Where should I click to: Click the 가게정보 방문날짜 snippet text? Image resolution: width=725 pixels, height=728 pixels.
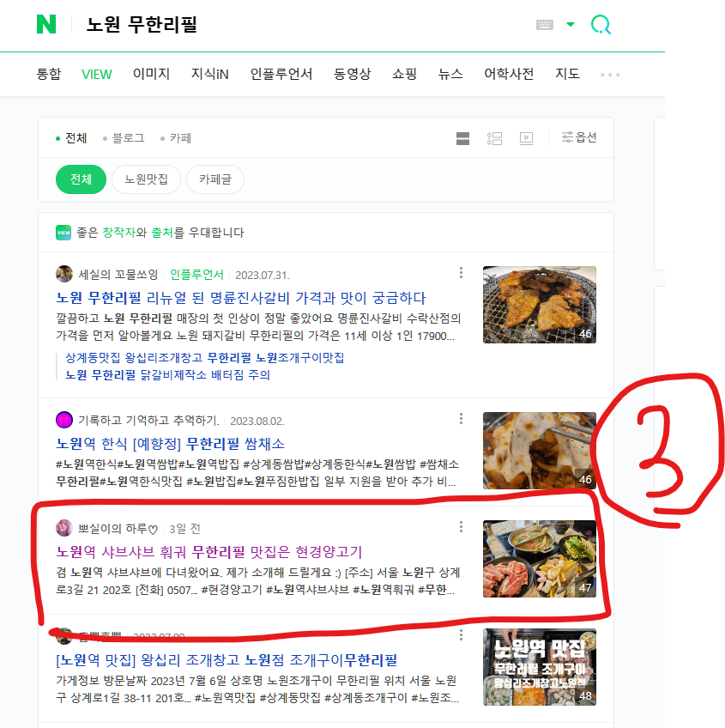point(257,689)
